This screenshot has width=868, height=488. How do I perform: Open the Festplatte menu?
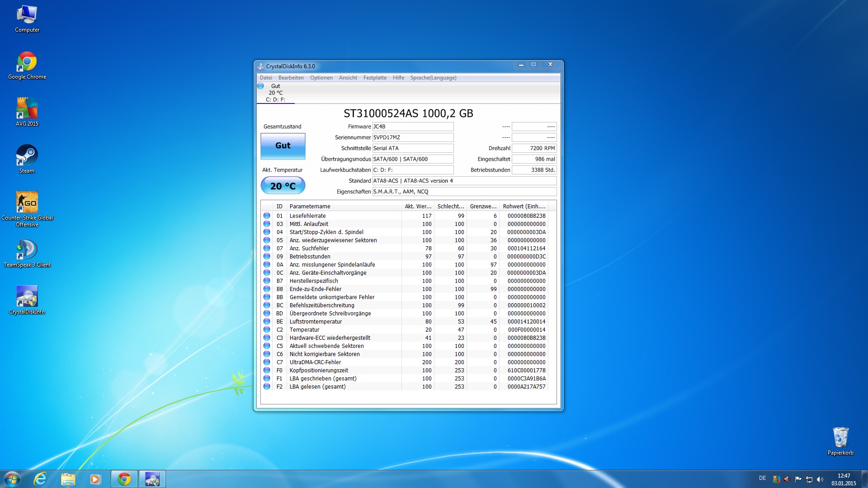pyautogui.click(x=374, y=78)
